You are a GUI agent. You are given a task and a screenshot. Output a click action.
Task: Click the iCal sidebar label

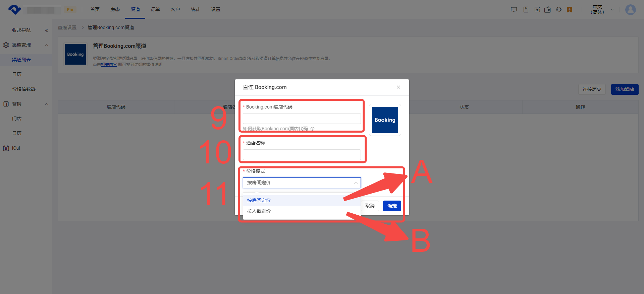coord(16,148)
